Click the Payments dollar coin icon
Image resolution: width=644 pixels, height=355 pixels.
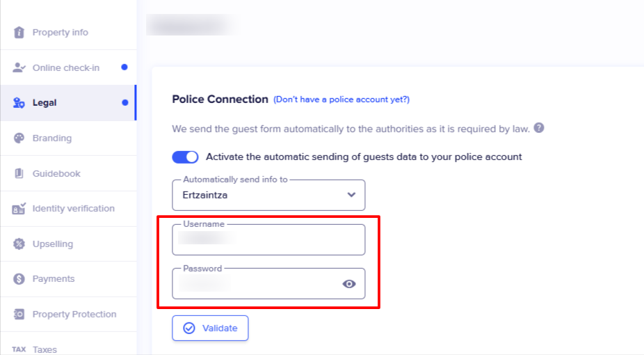pos(19,278)
